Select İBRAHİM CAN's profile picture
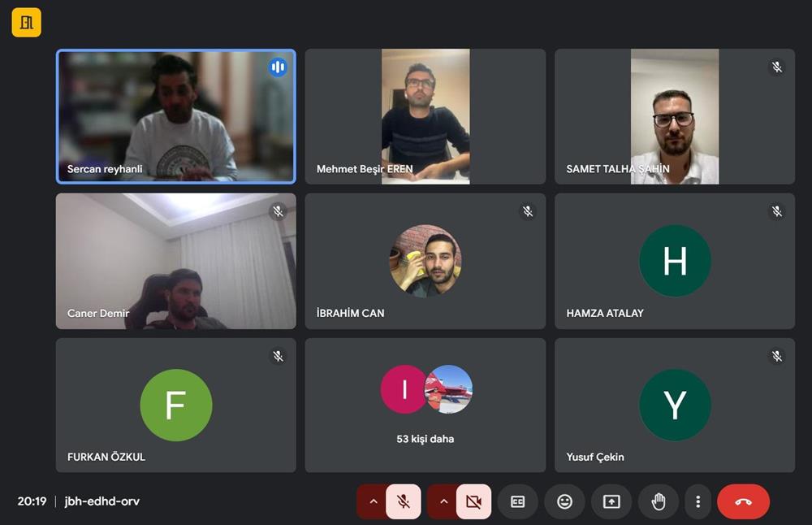 coord(425,260)
